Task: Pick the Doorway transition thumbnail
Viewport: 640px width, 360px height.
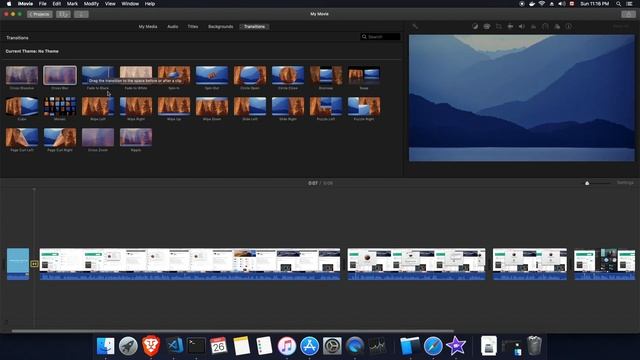Action: tap(326, 76)
